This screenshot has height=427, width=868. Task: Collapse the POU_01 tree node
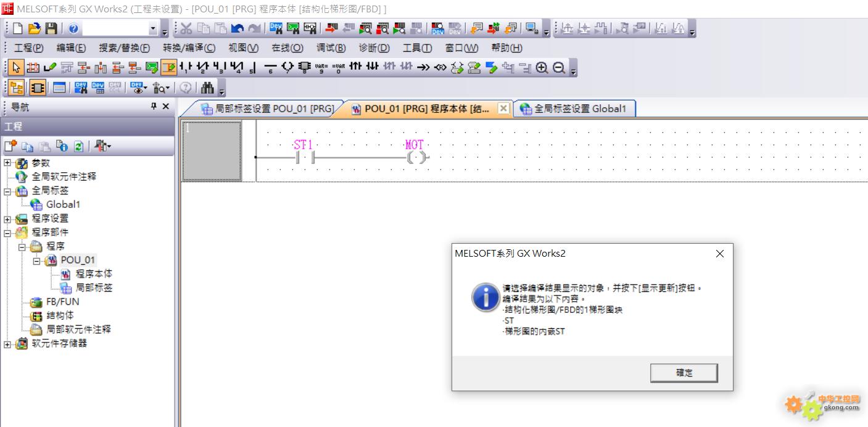[x=36, y=261]
